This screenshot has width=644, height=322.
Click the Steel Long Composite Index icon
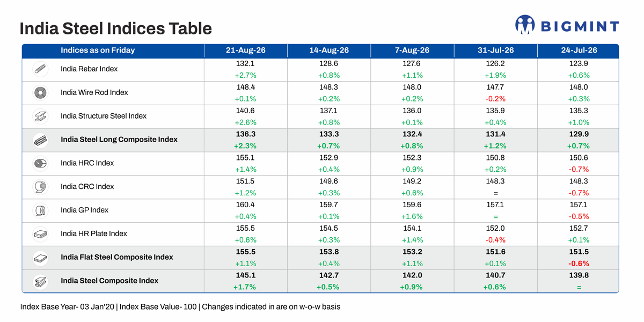click(x=41, y=140)
